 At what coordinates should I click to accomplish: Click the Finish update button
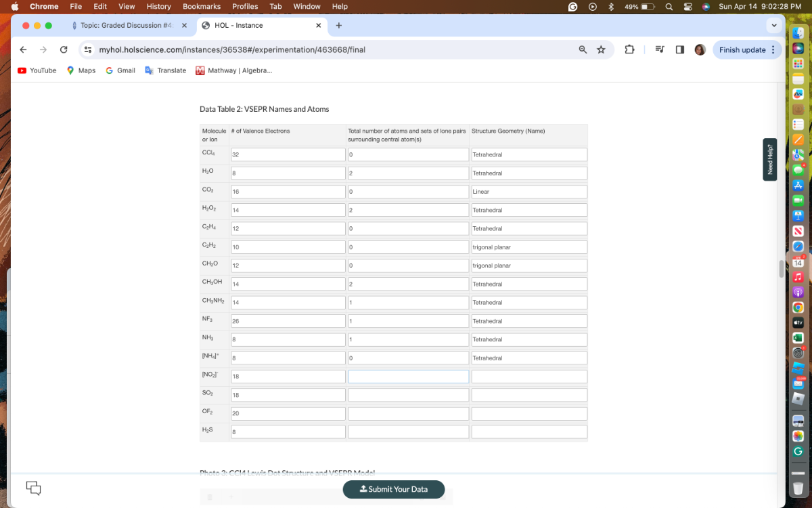[x=741, y=49]
